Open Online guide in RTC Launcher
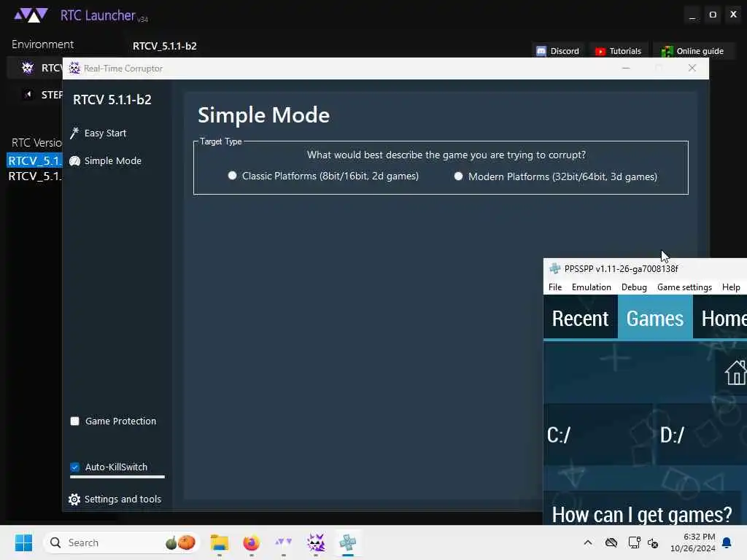Viewport: 747px width, 560px height. click(693, 51)
